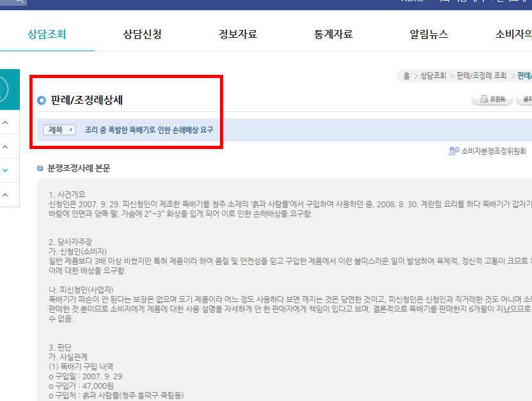
Task: Switch to the 상담신청 tab
Action: pyautogui.click(x=141, y=33)
